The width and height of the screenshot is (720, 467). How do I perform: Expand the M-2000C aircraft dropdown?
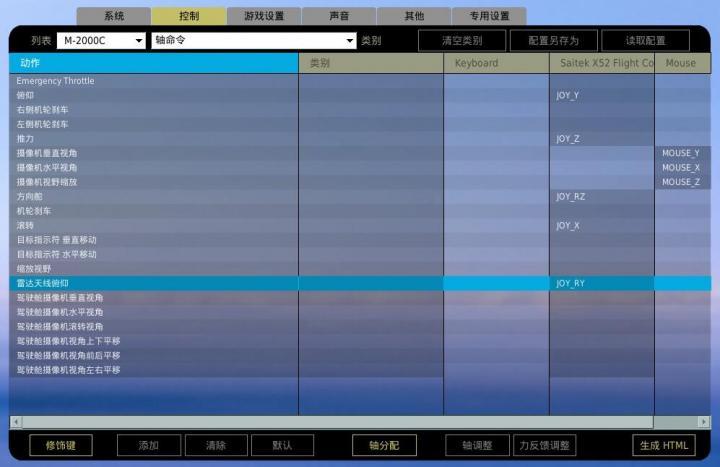[x=99, y=41]
